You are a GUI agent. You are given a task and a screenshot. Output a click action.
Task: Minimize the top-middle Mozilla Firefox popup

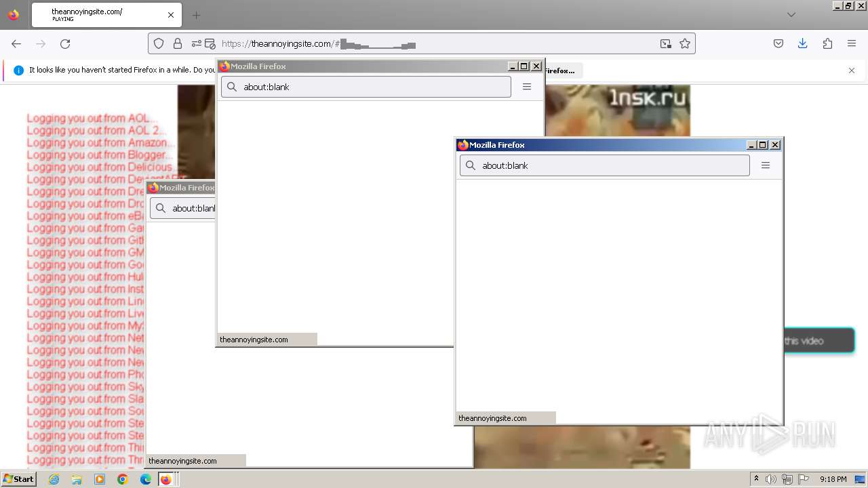click(513, 66)
